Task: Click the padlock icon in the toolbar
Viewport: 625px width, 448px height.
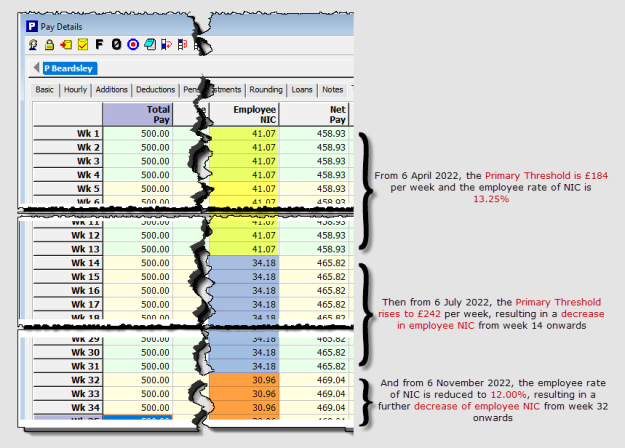Action: [50, 44]
